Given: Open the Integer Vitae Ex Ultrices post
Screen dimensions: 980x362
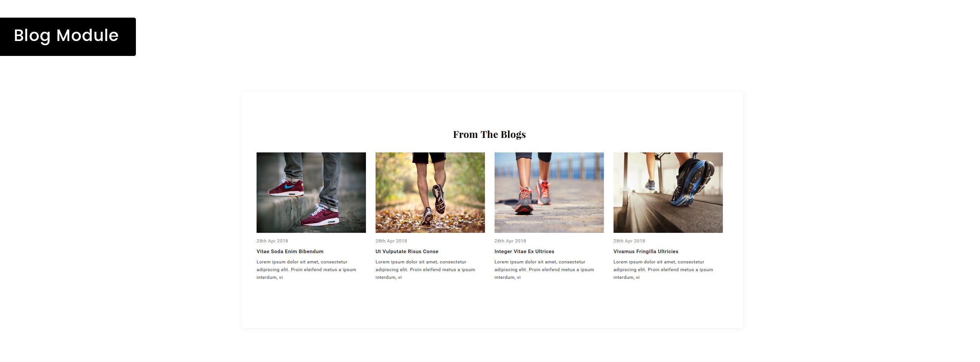Looking at the screenshot, I should coord(524,252).
